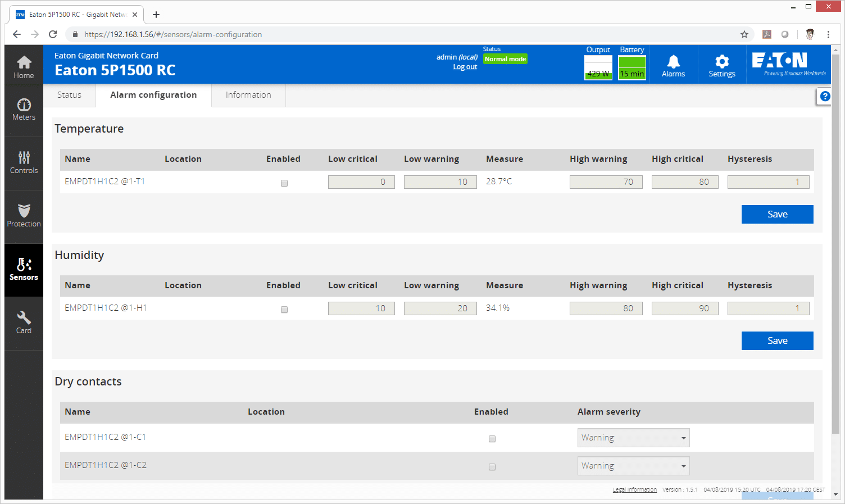Viewport: 845px width, 504px height.
Task: Select the Alarm configuration tab
Action: [153, 95]
